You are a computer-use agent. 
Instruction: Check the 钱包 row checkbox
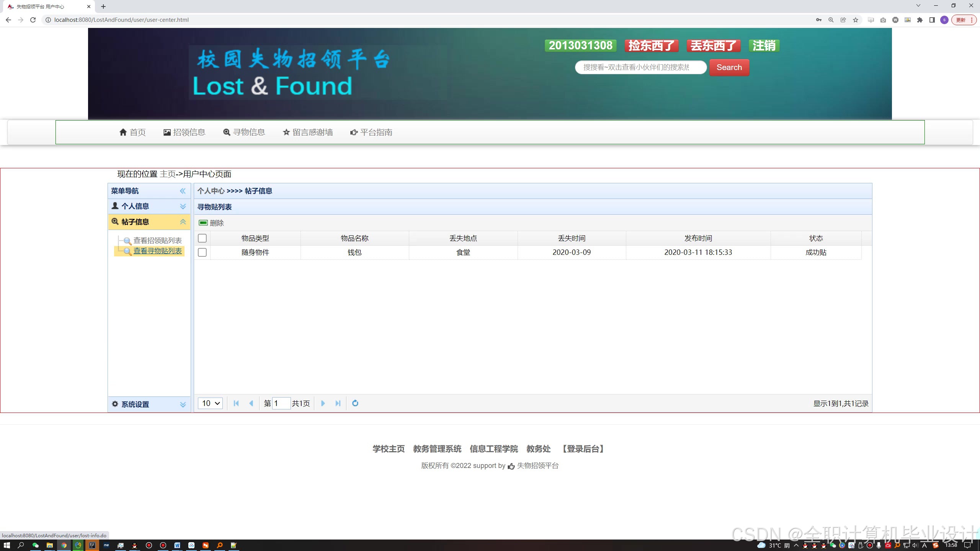pyautogui.click(x=202, y=253)
